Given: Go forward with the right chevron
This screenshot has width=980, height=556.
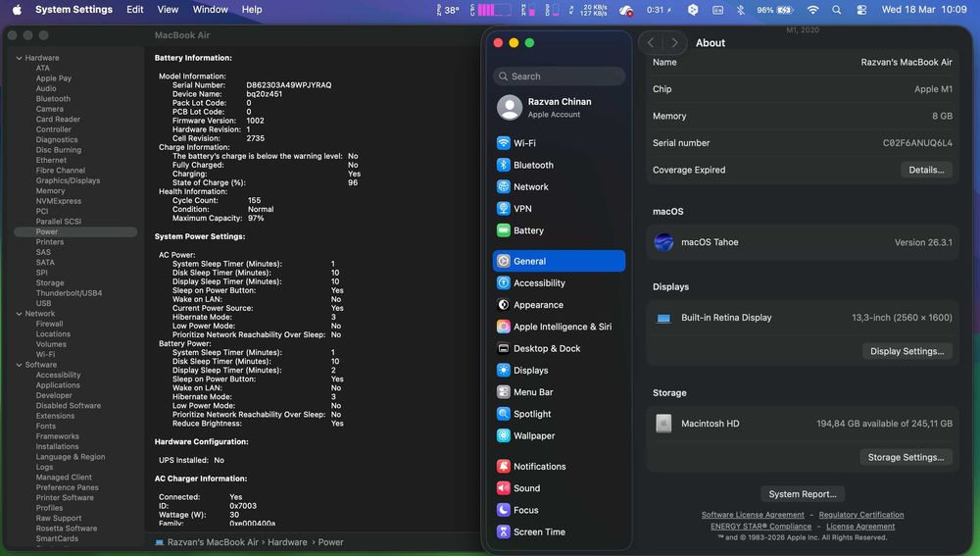Looking at the screenshot, I should pos(674,42).
